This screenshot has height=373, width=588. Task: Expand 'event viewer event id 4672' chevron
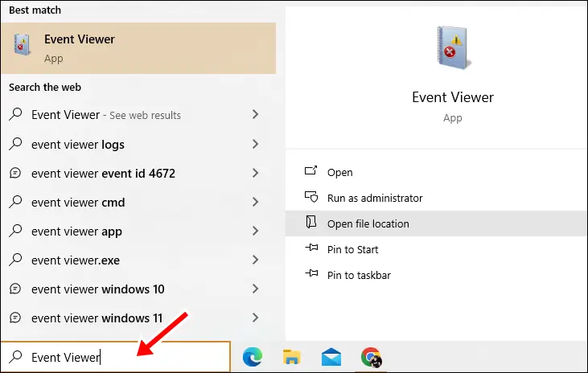pos(256,174)
